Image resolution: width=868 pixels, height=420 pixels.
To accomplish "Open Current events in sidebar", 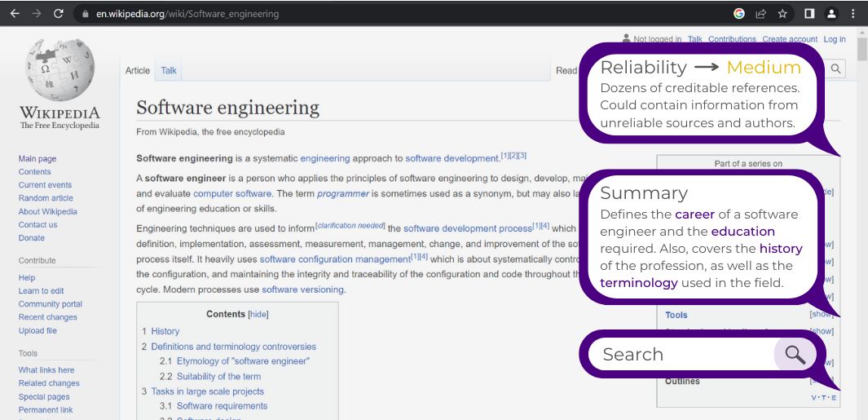I will [45, 185].
